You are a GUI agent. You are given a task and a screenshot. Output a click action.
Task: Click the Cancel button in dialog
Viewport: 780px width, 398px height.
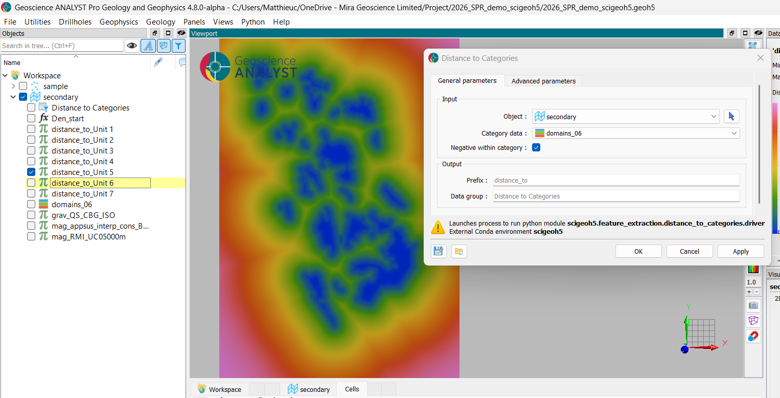click(x=689, y=251)
